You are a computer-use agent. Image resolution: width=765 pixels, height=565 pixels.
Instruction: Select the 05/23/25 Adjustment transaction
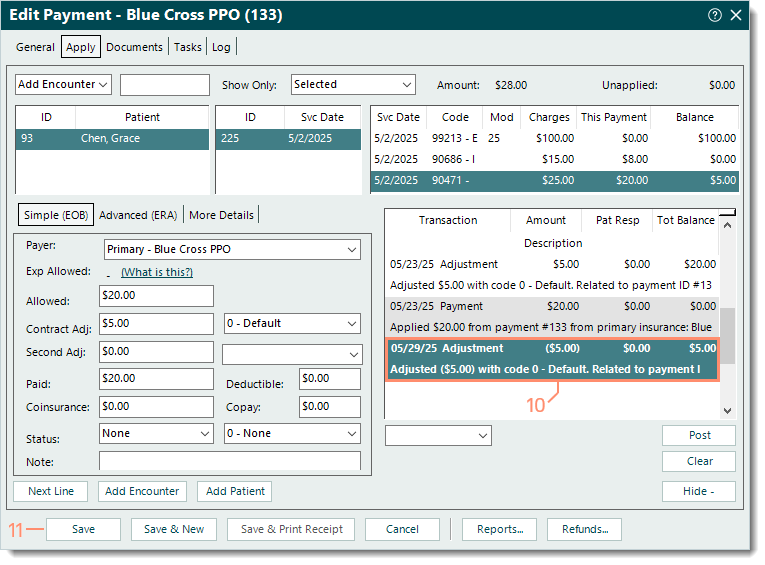(552, 275)
